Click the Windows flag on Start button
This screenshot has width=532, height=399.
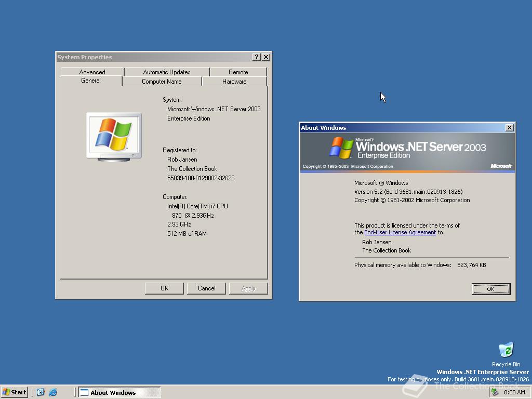[6, 392]
